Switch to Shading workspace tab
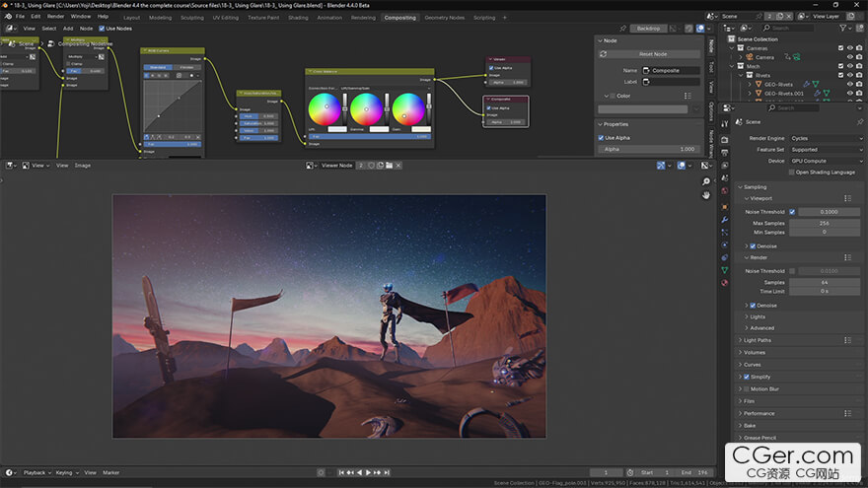This screenshot has height=488, width=868. pos(298,18)
